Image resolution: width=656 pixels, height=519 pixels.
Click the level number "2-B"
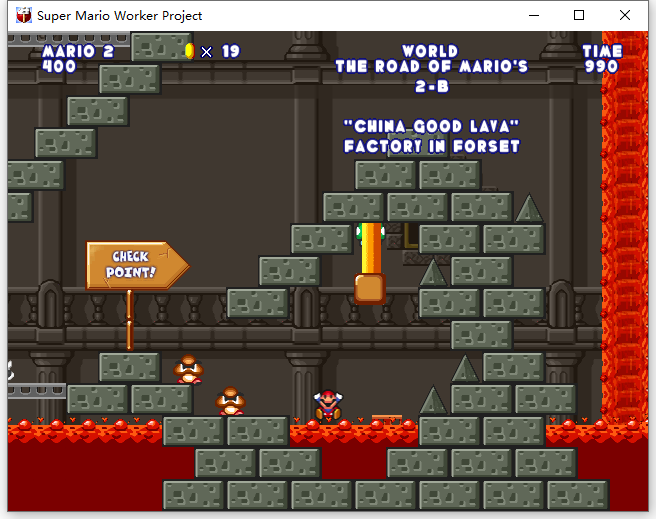[432, 86]
